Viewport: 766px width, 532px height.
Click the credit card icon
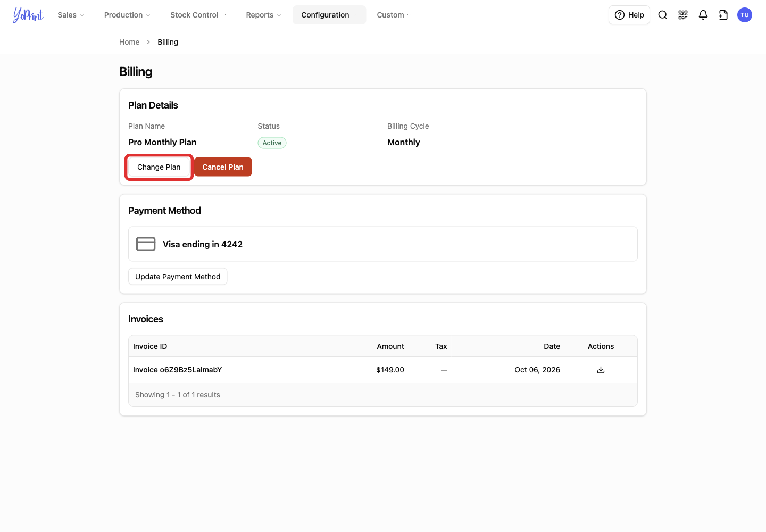coord(146,244)
